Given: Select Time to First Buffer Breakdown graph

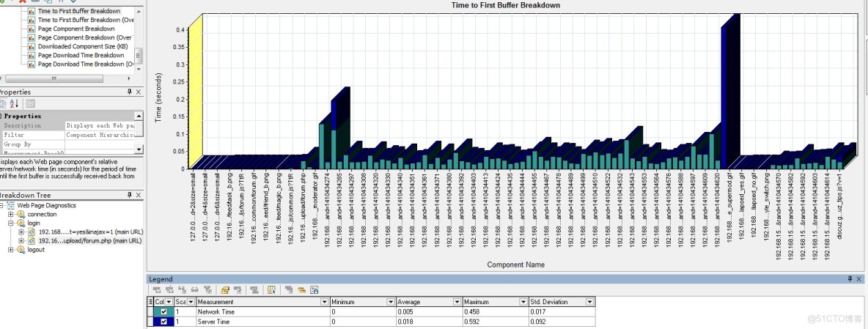Looking at the screenshot, I should [x=79, y=11].
